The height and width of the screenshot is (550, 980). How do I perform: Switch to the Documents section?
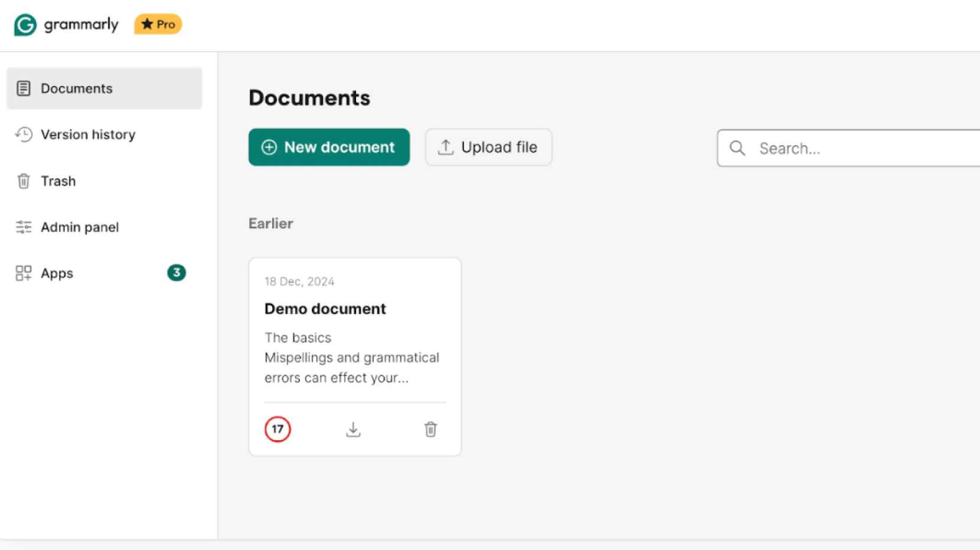tap(76, 88)
